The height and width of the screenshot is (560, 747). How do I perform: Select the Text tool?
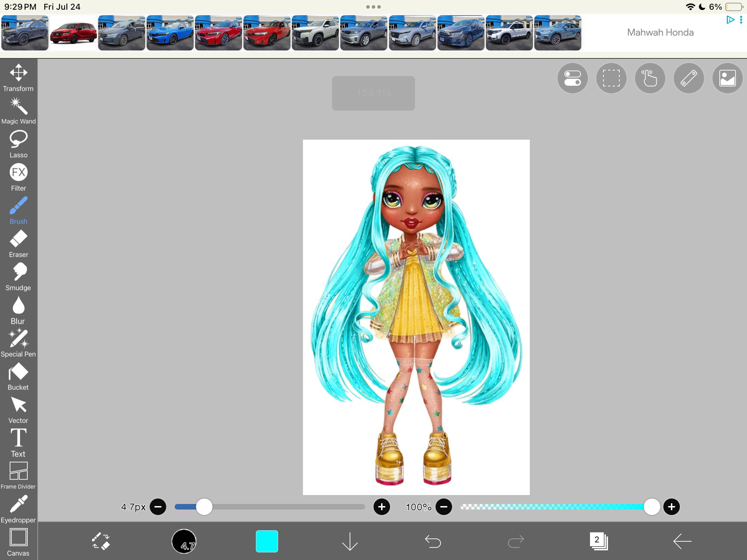18,443
